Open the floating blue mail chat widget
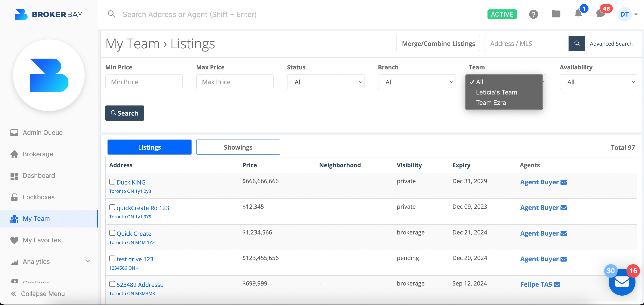The height and width of the screenshot is (305, 644). [622, 282]
